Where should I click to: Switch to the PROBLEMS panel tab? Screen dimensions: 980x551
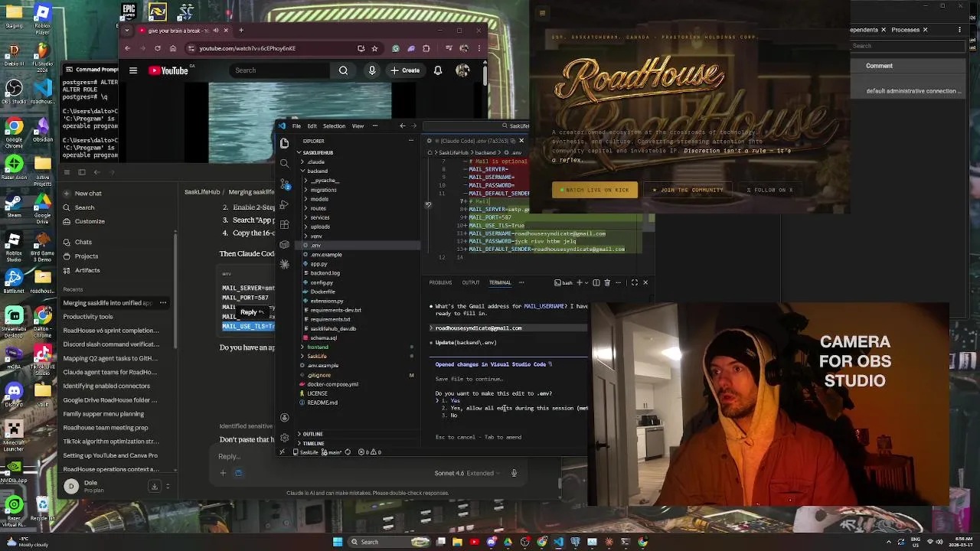tap(440, 282)
